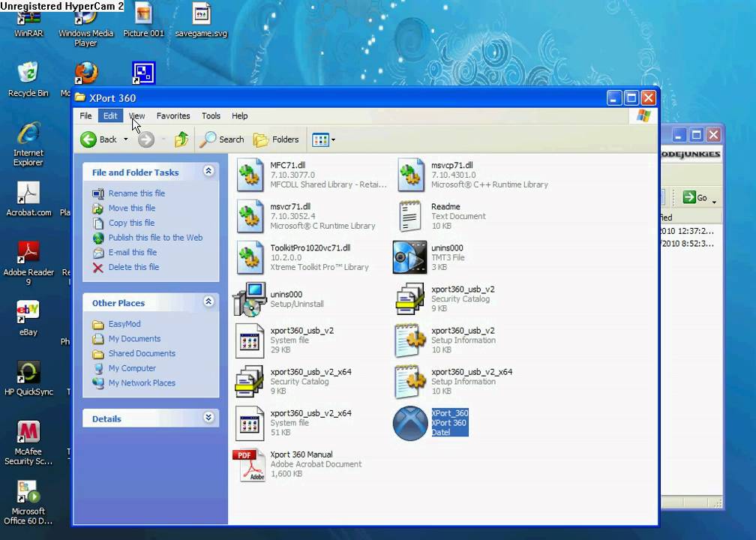The width and height of the screenshot is (756, 540).
Task: Click Delete this file link
Action: coord(133,267)
